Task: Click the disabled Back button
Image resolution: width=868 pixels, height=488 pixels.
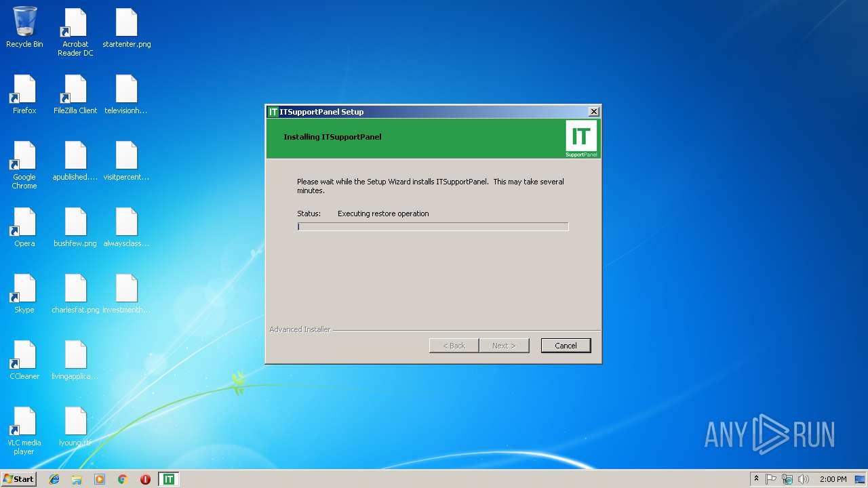Action: pos(454,346)
